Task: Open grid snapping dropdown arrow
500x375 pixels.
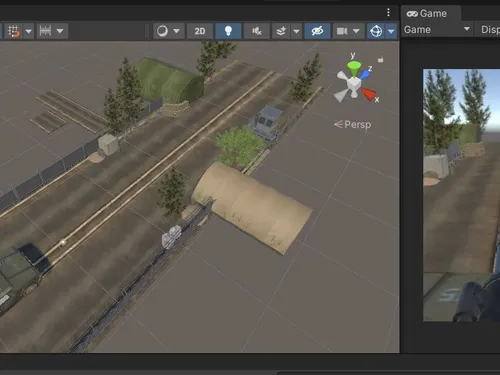Action: [29, 31]
